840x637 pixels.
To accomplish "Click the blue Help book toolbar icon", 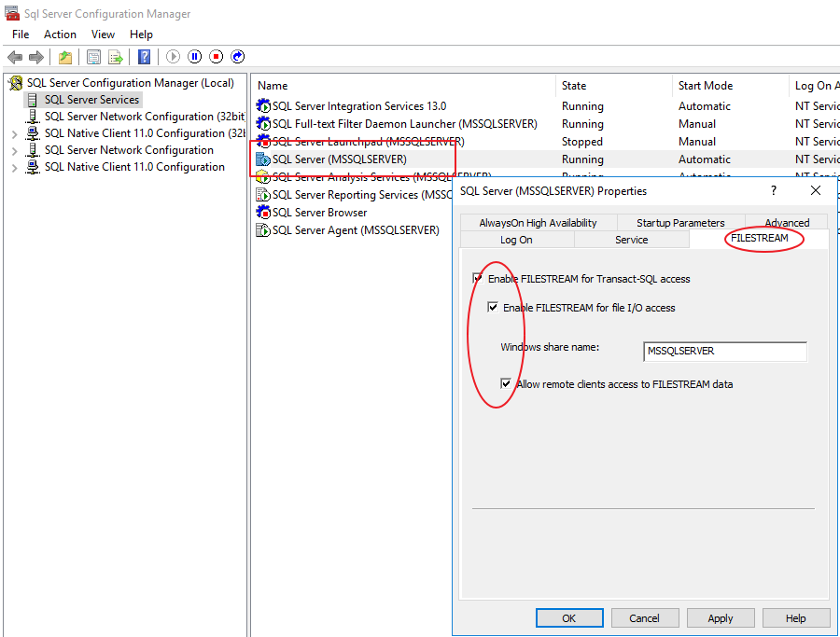I will point(144,57).
